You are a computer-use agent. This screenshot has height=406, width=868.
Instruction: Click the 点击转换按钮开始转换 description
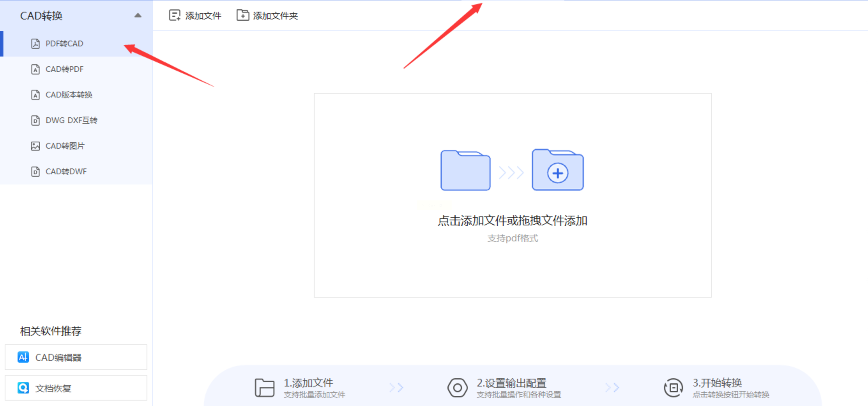pos(731,394)
